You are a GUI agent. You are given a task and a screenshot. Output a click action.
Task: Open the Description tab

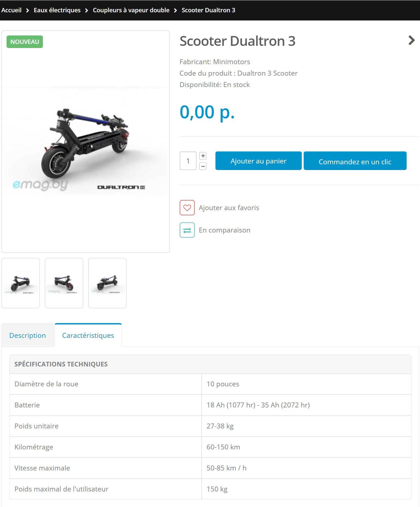[28, 335]
